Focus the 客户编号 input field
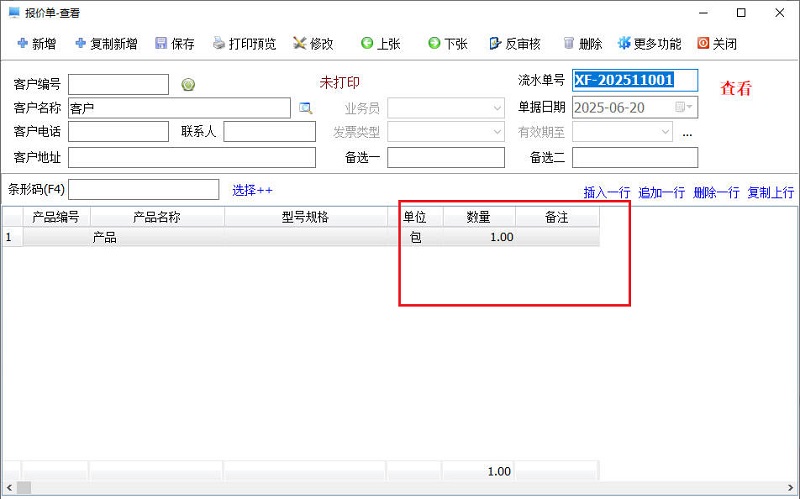This screenshot has height=499, width=800. [x=118, y=85]
